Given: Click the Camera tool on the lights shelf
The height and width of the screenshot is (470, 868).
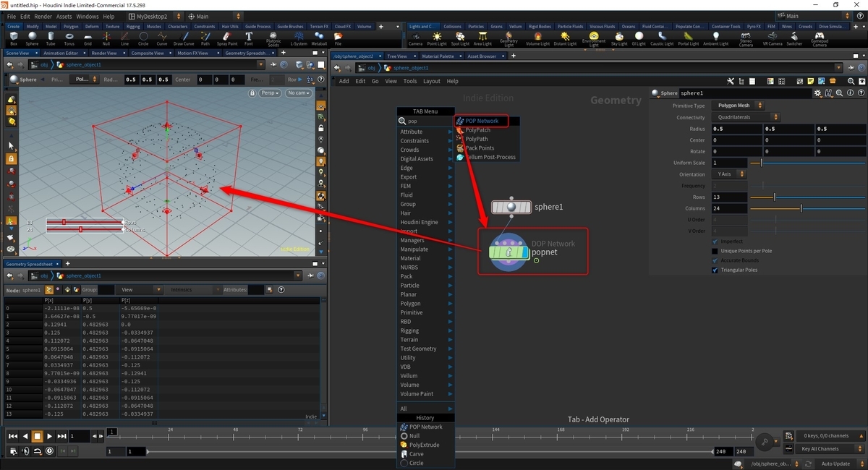Looking at the screenshot, I should (416, 38).
